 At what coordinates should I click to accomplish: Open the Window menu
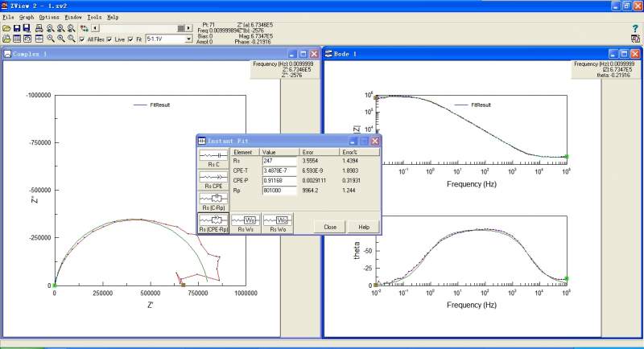[73, 17]
